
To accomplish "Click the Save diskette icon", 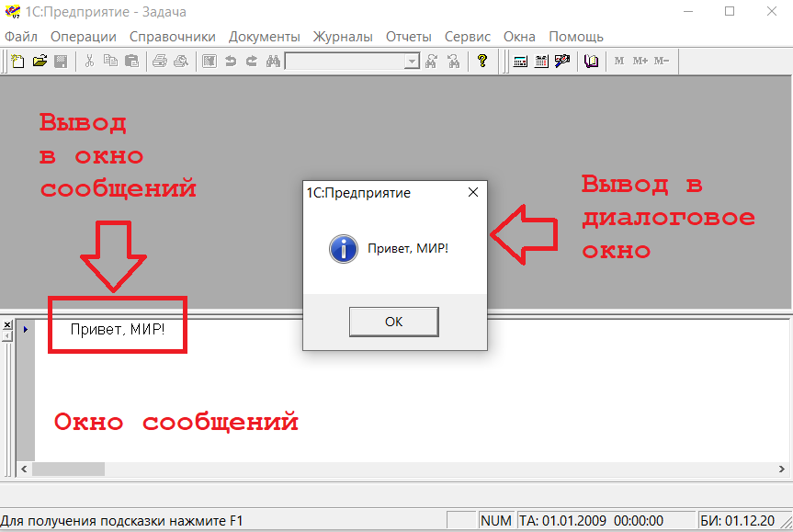I will click(61, 62).
